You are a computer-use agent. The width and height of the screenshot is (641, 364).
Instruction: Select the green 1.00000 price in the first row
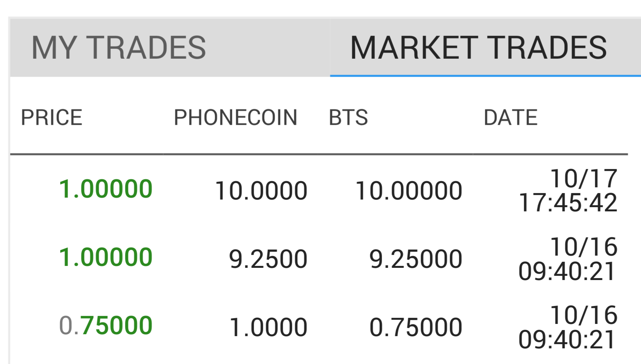106,189
